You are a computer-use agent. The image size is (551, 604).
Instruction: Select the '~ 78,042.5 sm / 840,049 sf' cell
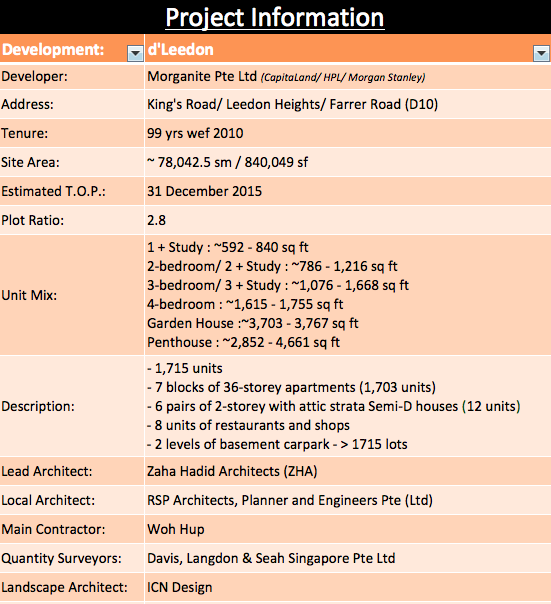(348, 162)
